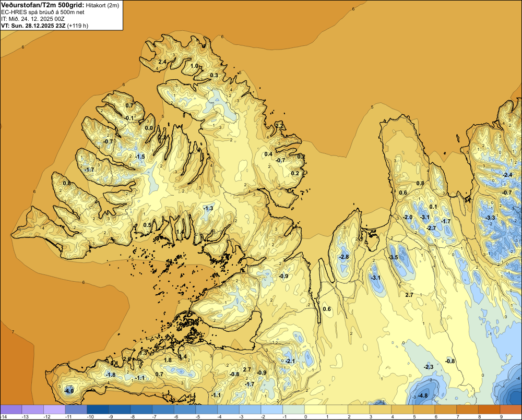This screenshot has width=522, height=420.
Task: Click the "Hitakort (2m)" label
Action: [102, 5]
